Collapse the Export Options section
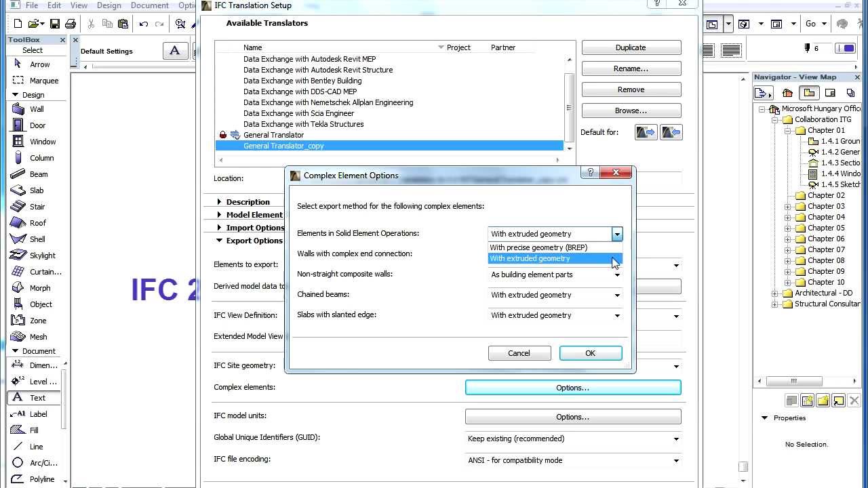This screenshot has width=868, height=488. pyautogui.click(x=219, y=241)
